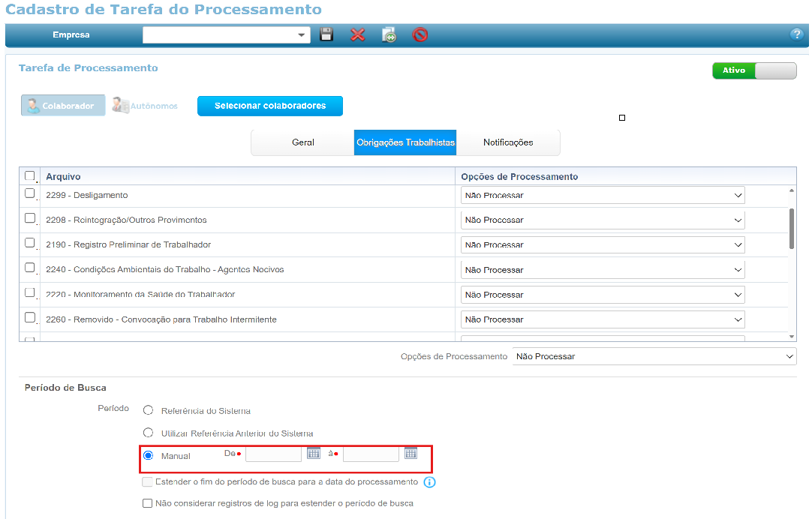The image size is (812, 519).
Task: Click the red X delete icon
Action: pos(358,34)
